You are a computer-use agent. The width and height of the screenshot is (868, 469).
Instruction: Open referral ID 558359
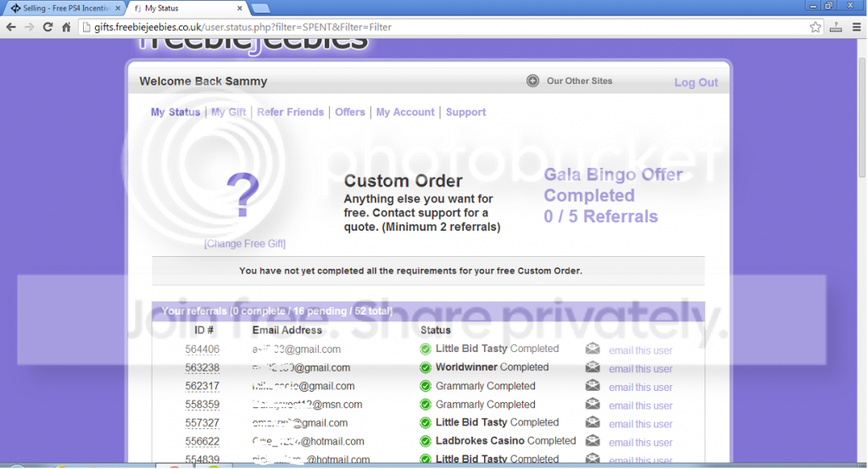click(202, 405)
